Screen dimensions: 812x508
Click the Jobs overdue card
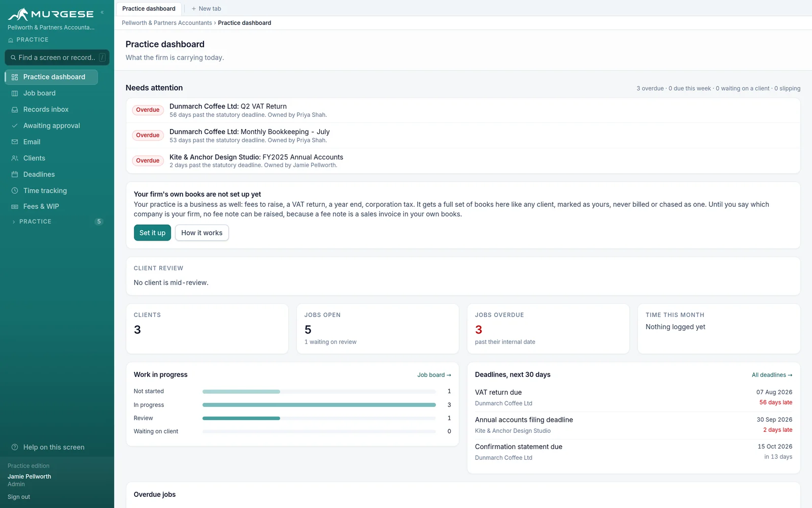point(548,329)
